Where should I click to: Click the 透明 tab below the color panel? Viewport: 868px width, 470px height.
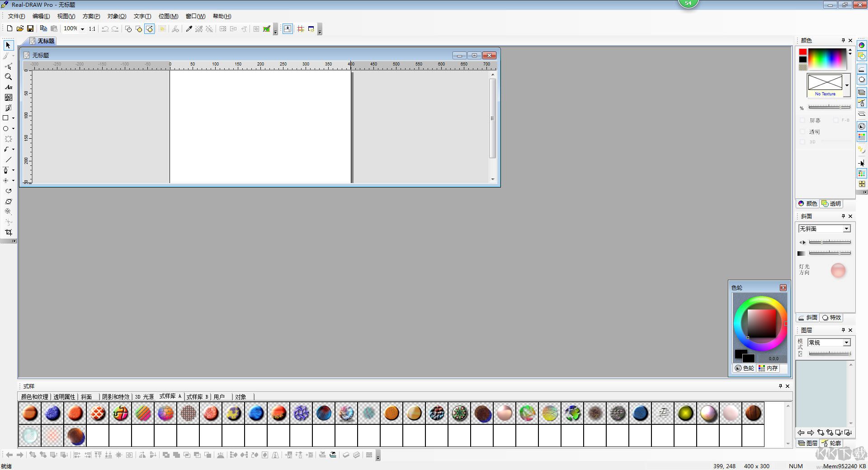pos(832,203)
